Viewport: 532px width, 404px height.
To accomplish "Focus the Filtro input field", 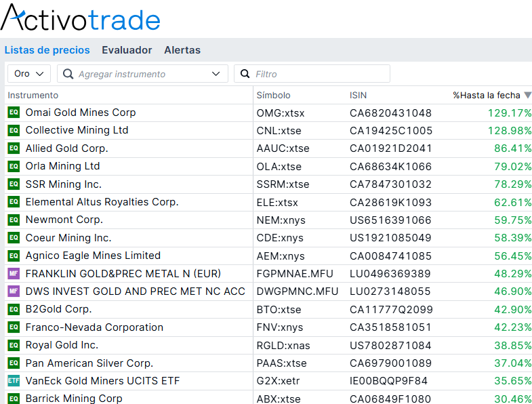I will [312, 74].
